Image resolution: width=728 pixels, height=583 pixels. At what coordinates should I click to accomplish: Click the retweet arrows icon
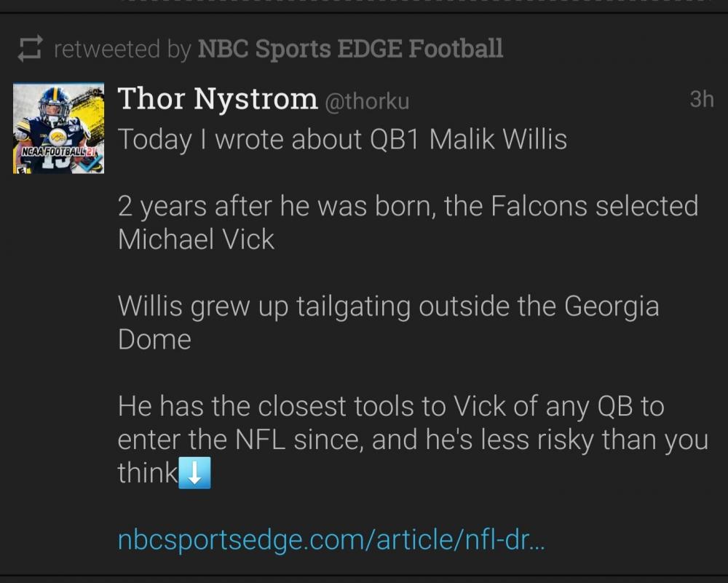pos(30,49)
